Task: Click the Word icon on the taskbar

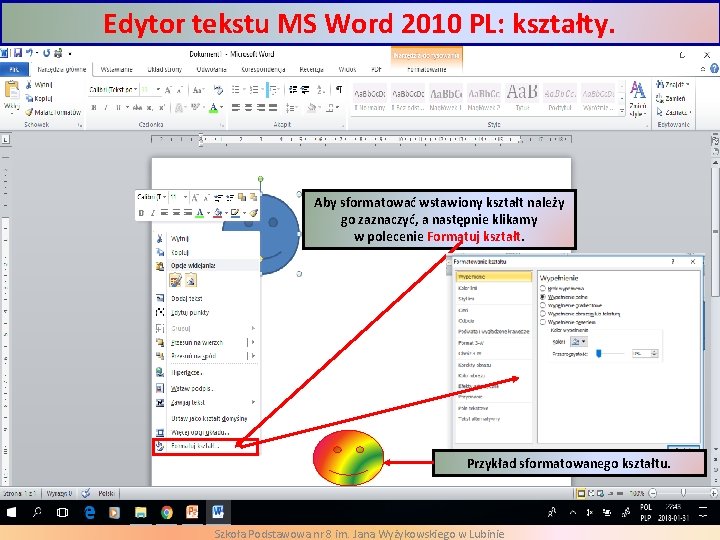Action: click(218, 512)
